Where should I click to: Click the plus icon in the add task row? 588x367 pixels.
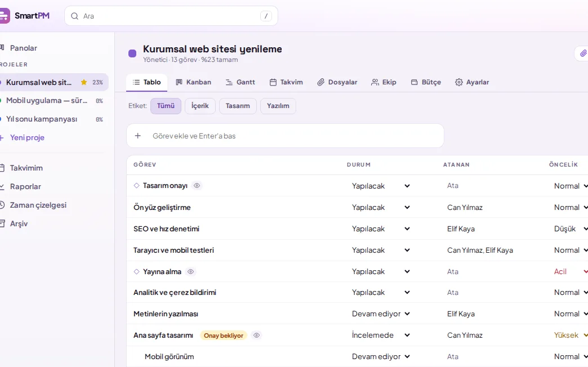tap(137, 136)
